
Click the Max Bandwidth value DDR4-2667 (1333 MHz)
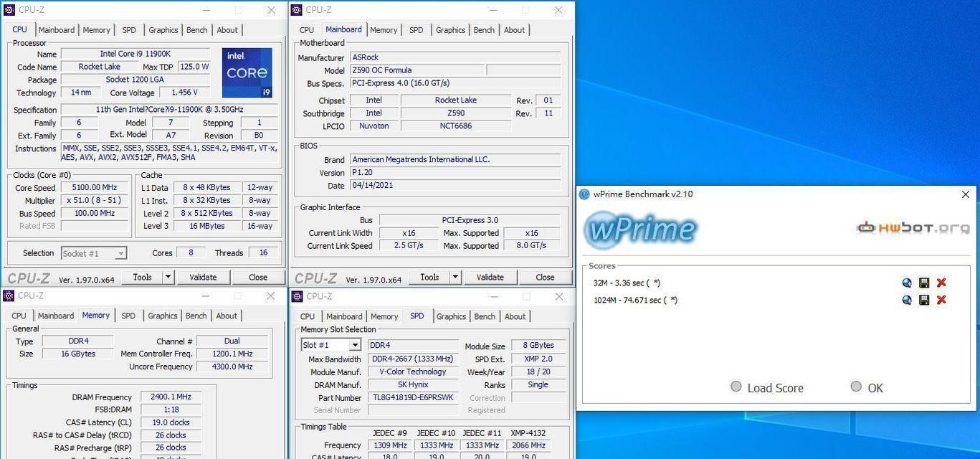tap(413, 359)
